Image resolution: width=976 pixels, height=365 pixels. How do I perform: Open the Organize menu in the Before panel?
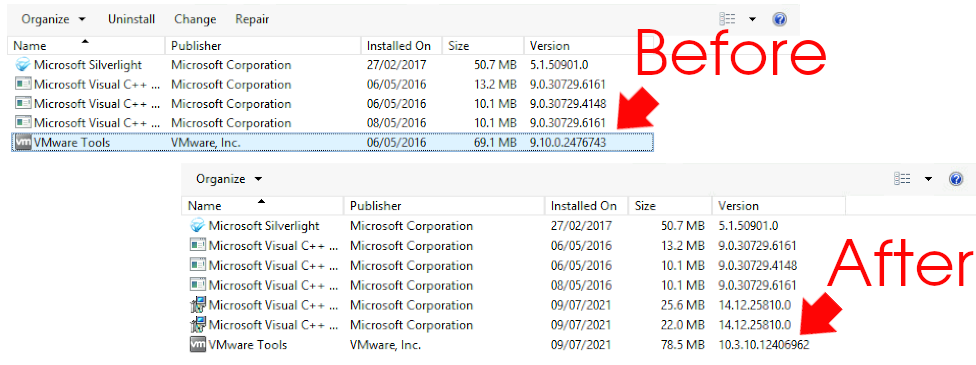click(x=54, y=19)
